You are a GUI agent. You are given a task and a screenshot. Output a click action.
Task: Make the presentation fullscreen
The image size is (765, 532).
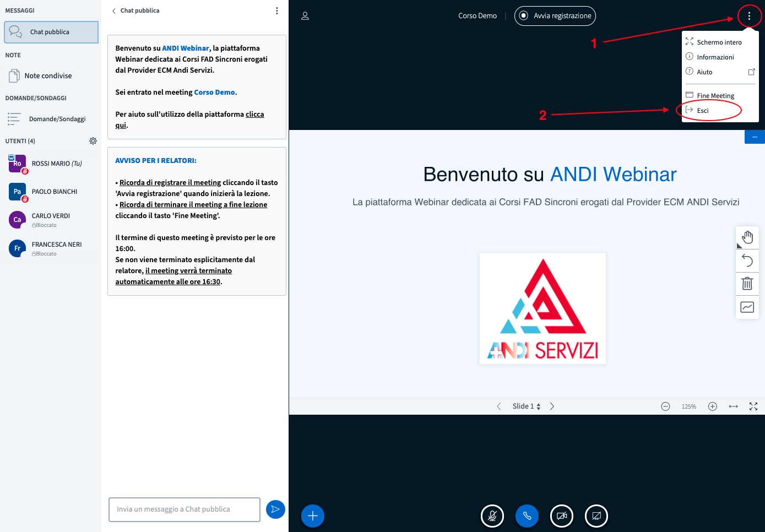[x=753, y=406]
